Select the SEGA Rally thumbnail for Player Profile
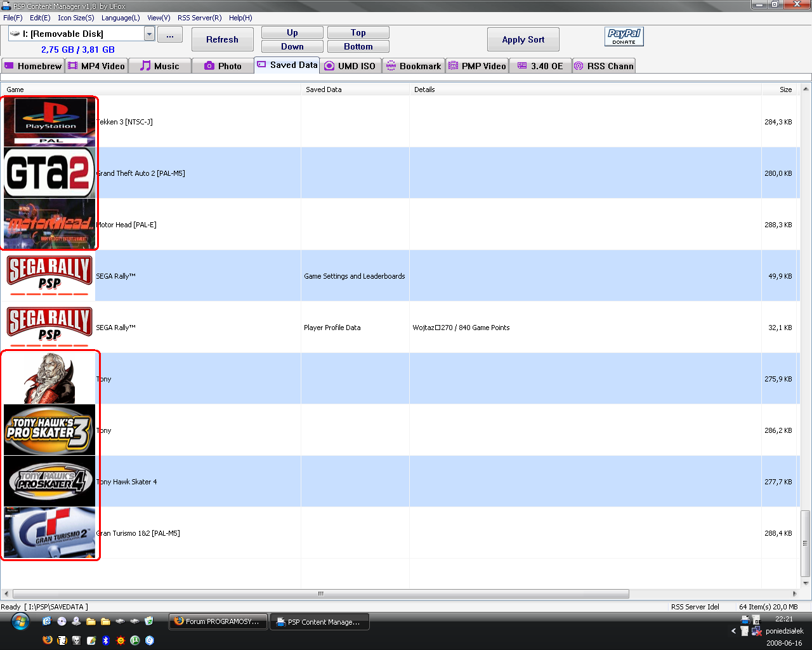The image size is (812, 650). [49, 327]
